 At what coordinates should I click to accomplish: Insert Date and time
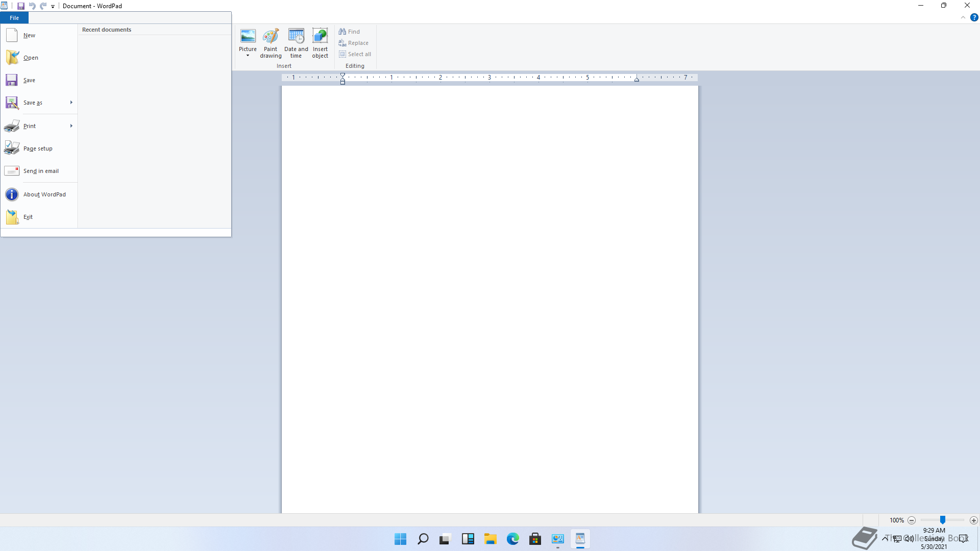tap(296, 43)
